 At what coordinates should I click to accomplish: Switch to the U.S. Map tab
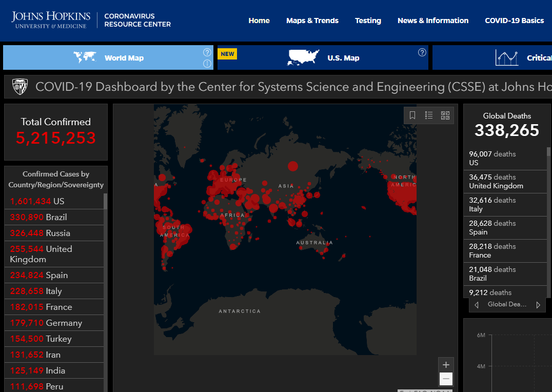tap(323, 57)
